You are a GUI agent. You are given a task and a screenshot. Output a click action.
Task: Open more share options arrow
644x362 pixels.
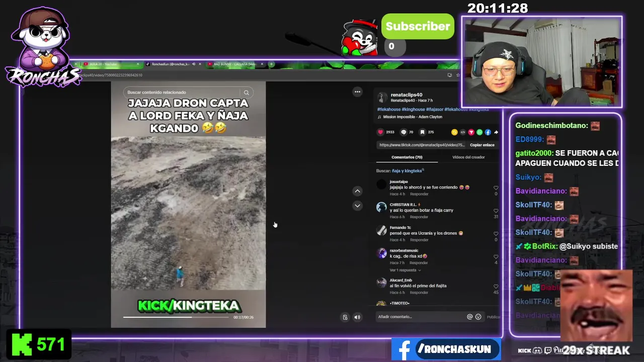pos(496,132)
